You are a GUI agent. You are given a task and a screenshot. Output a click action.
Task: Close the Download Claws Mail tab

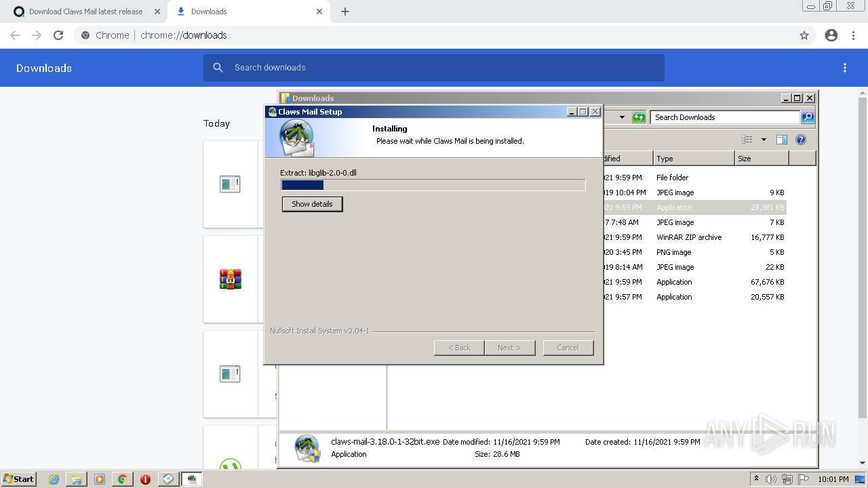[157, 12]
